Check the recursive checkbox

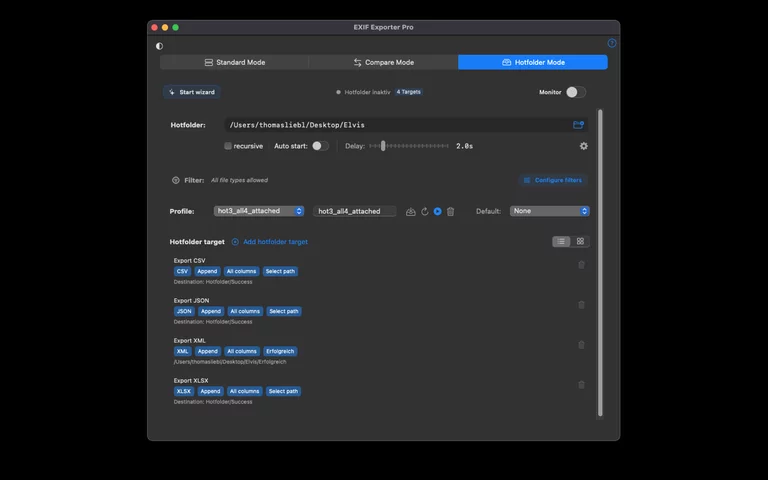[228, 146]
